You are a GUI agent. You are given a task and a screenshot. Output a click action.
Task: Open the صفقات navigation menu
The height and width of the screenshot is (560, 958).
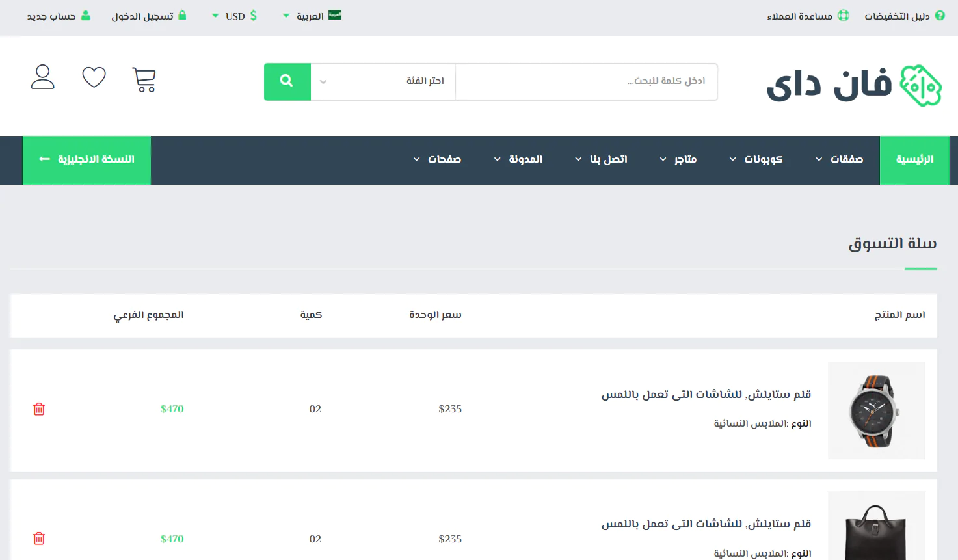coord(840,159)
